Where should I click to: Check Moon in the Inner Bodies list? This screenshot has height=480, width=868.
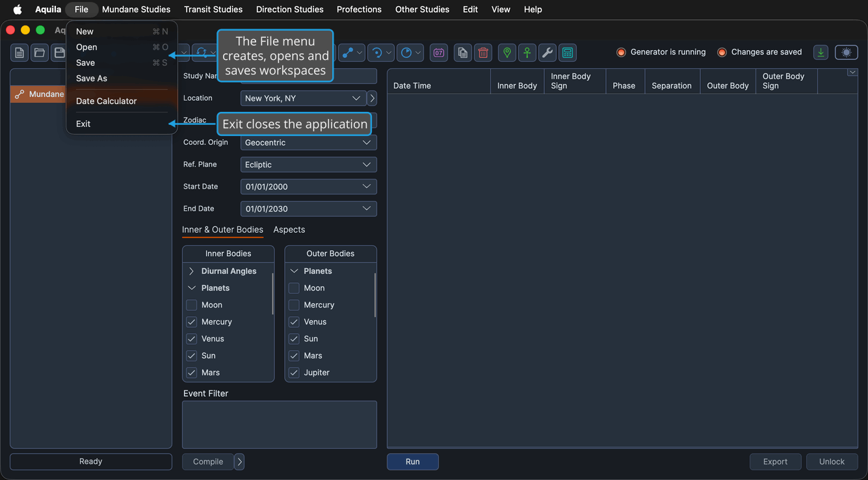(192, 305)
